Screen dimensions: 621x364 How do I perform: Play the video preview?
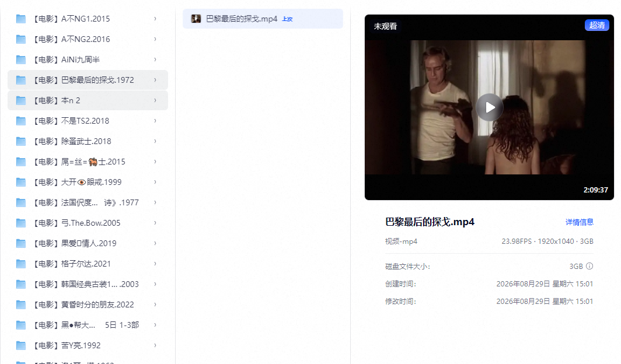(x=490, y=107)
